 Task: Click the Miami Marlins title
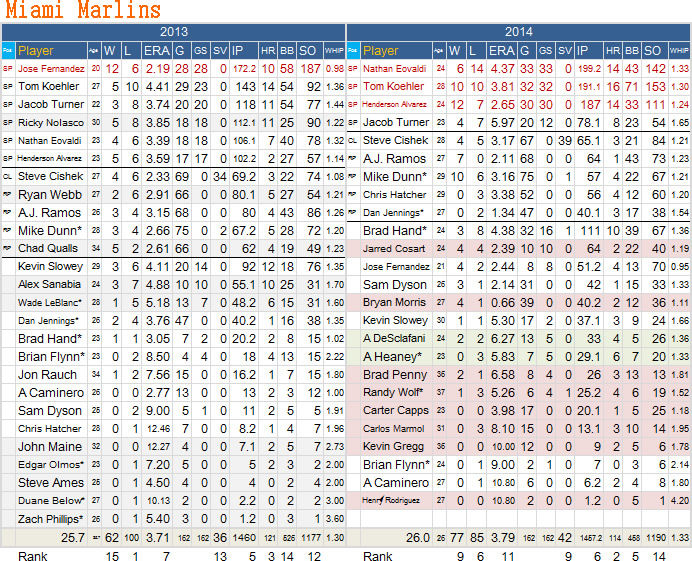83,10
